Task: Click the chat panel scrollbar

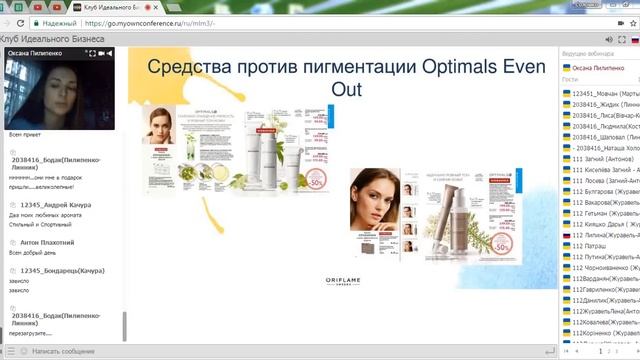Action: click(x=124, y=326)
